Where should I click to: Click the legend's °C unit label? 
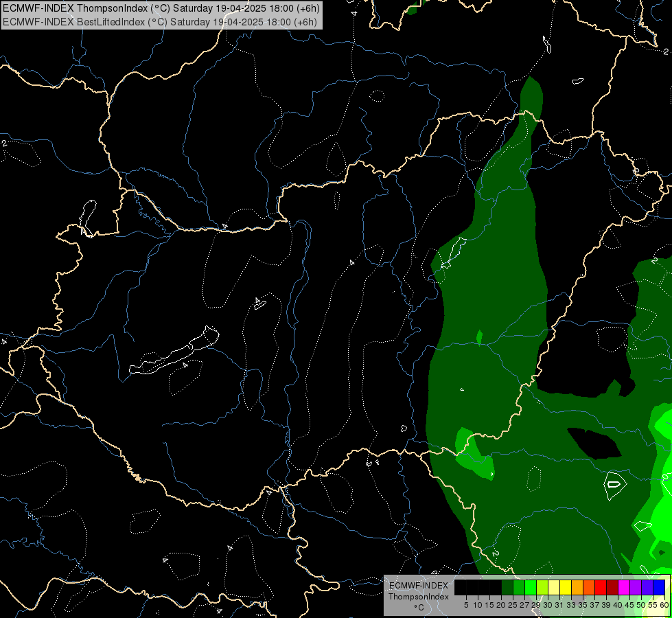click(x=419, y=608)
